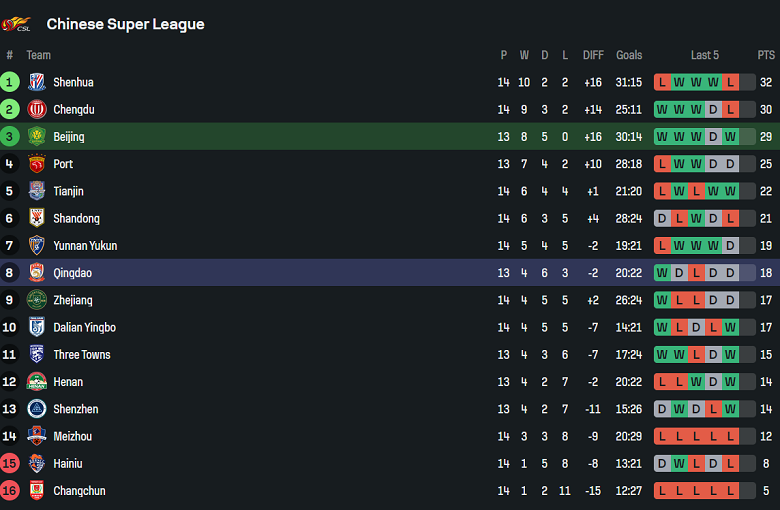Image resolution: width=780 pixels, height=510 pixels.
Task: Sort the table by PTS column
Action: pos(766,55)
